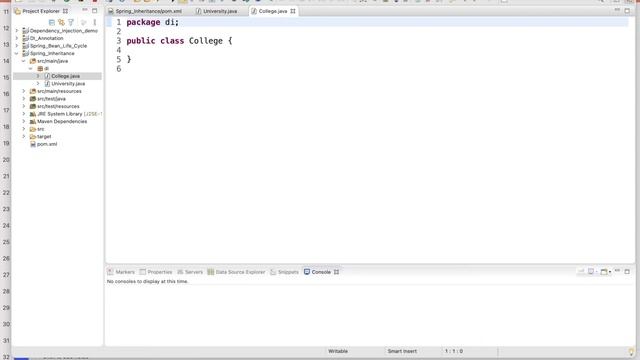This screenshot has height=360, width=640.
Task: Expand College.java in the tree
Action: (x=38, y=76)
